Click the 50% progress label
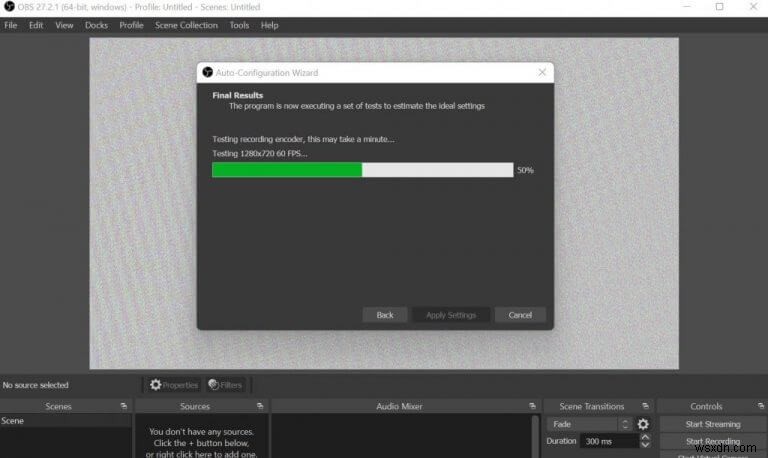Screen dimensions: 768x458 [525, 170]
